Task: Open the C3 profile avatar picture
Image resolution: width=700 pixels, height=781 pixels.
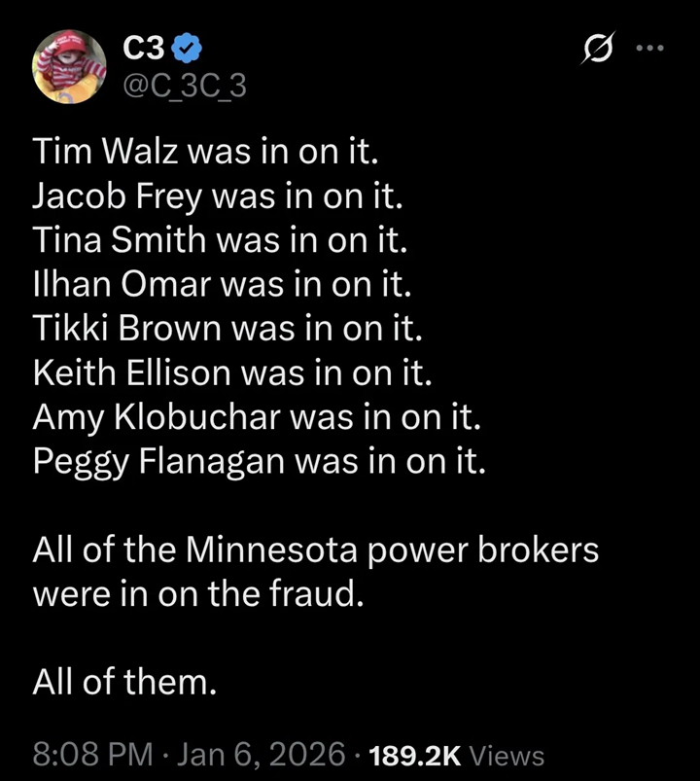Action: pos(69,65)
